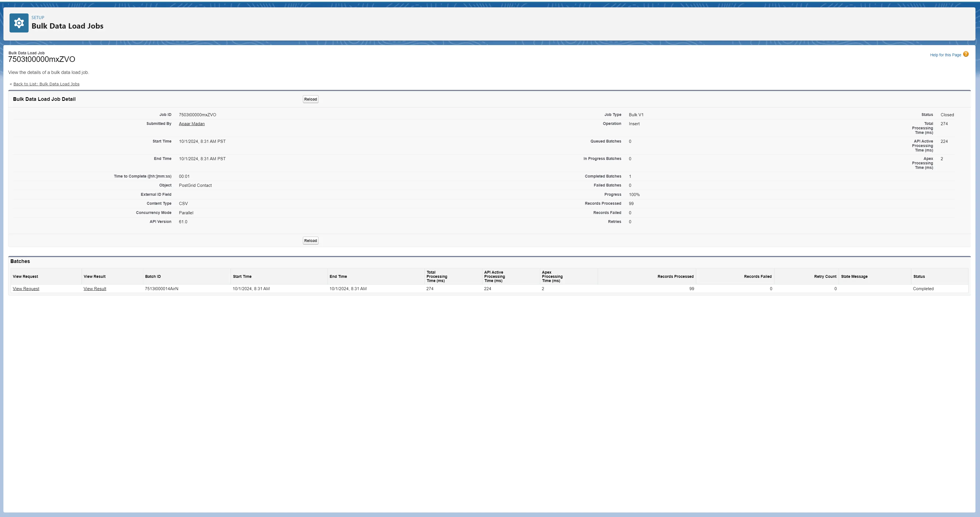The image size is (980, 517).
Task: Click the Setup gear icon
Action: (19, 23)
